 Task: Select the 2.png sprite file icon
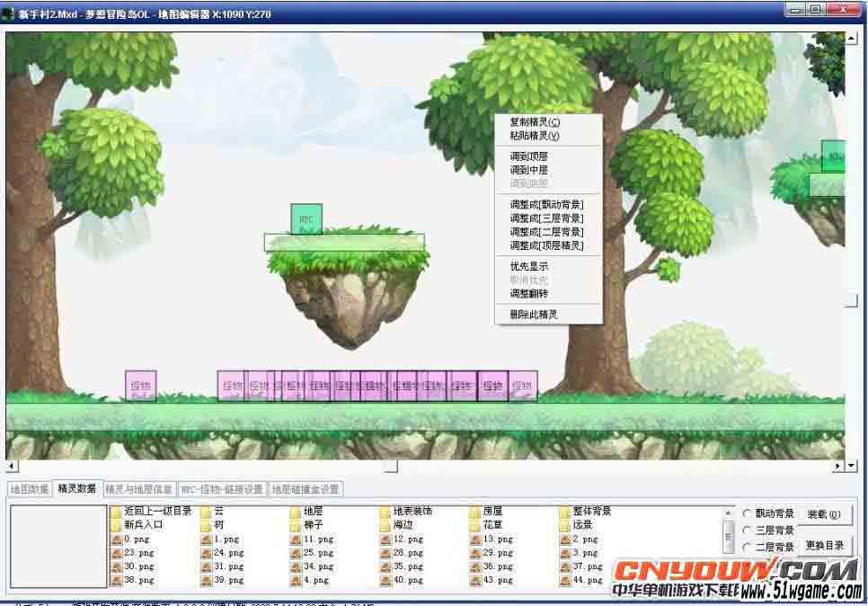click(x=565, y=539)
